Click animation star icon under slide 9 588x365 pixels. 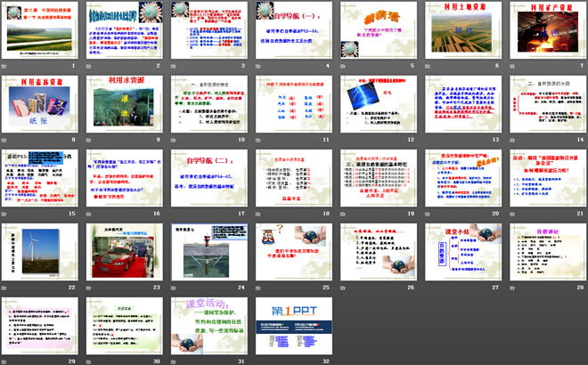[x=89, y=140]
